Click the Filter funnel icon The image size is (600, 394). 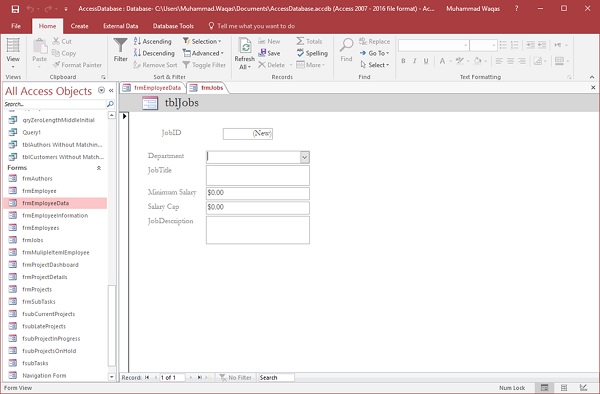pos(121,46)
